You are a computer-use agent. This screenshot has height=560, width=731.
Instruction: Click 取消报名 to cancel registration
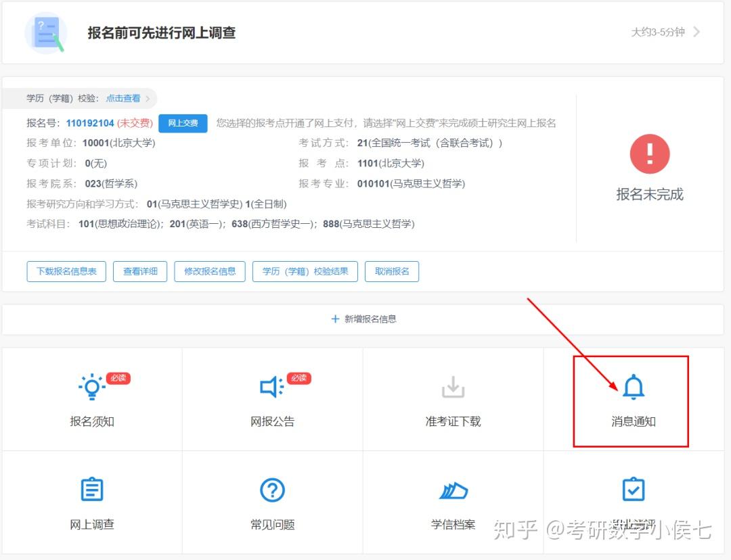(392, 271)
